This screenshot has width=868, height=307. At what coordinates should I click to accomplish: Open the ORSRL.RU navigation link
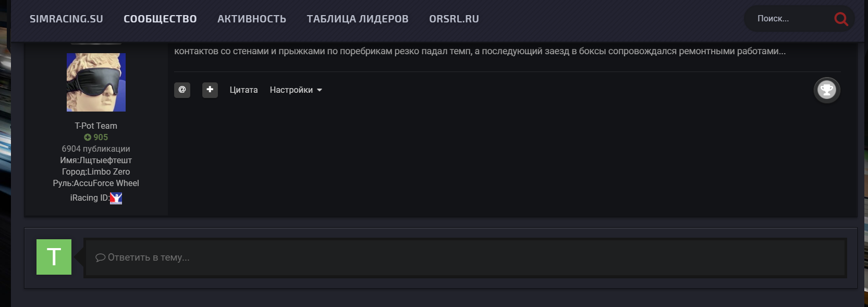point(454,19)
